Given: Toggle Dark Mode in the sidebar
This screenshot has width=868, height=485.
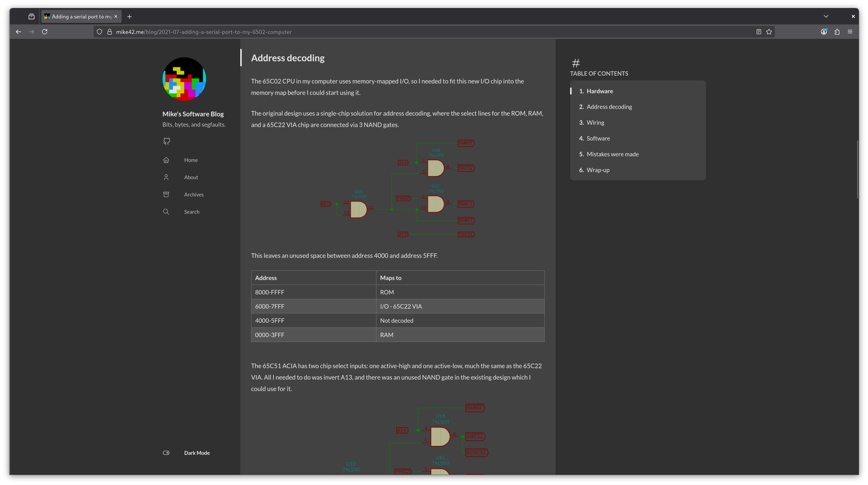Looking at the screenshot, I should pos(166,453).
